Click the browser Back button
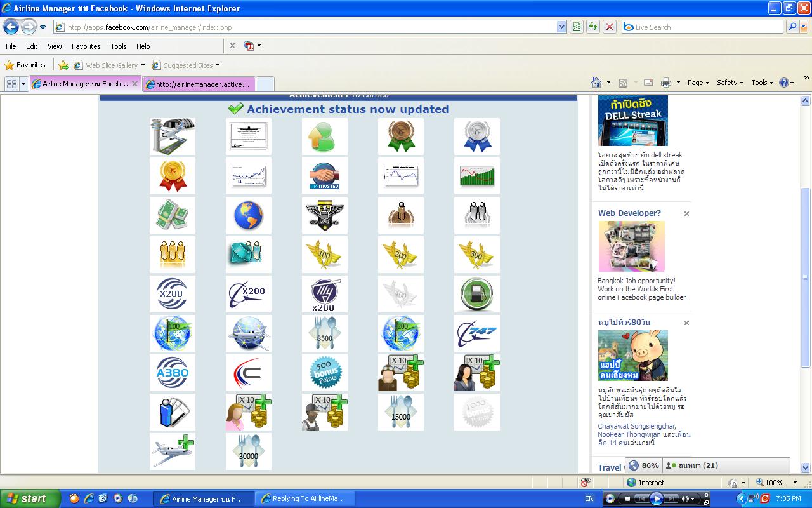 pos(11,27)
